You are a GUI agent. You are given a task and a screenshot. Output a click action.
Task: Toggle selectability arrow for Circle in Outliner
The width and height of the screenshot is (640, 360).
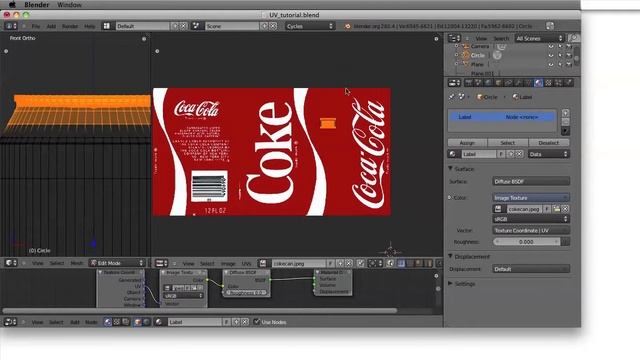point(560,55)
